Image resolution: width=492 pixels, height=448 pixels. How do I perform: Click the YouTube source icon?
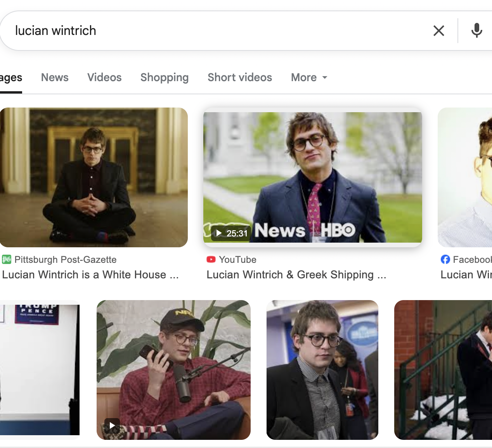pos(211,259)
